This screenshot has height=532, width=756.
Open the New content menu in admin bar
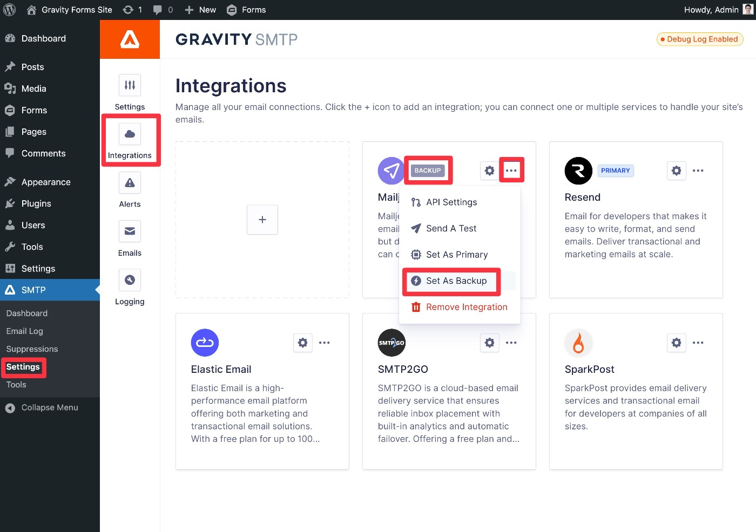tap(200, 10)
